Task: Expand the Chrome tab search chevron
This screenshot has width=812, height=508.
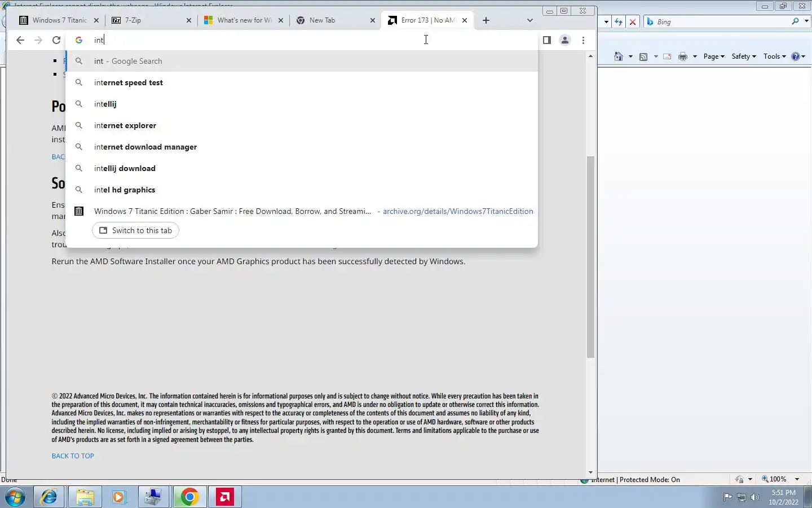Action: pos(529,20)
